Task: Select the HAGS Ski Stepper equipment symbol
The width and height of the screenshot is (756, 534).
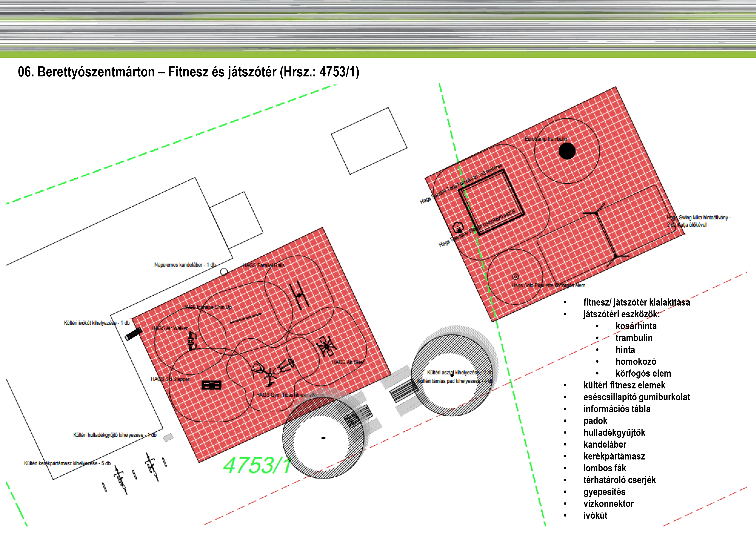Action: click(211, 385)
